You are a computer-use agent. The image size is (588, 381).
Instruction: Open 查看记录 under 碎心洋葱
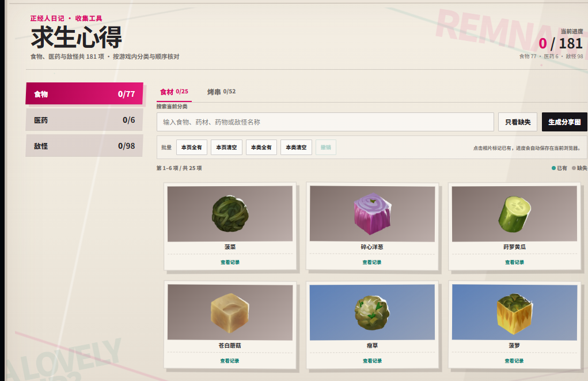point(372,262)
